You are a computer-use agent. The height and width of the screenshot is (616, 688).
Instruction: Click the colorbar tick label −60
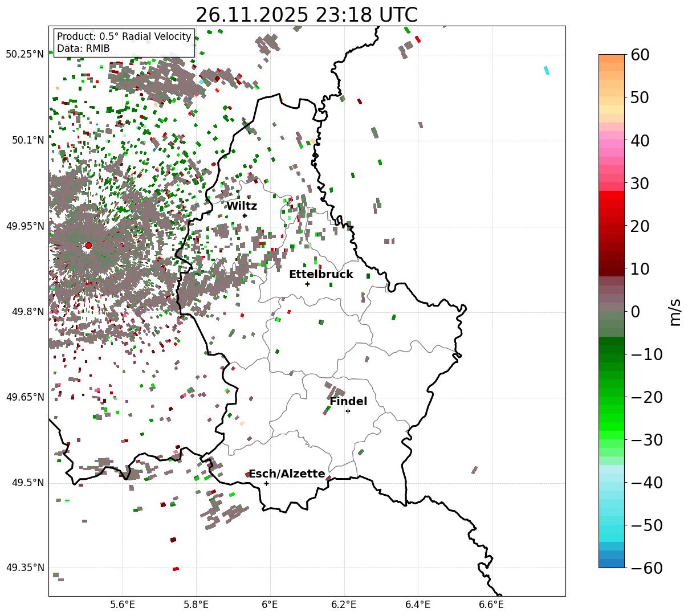tap(646, 568)
